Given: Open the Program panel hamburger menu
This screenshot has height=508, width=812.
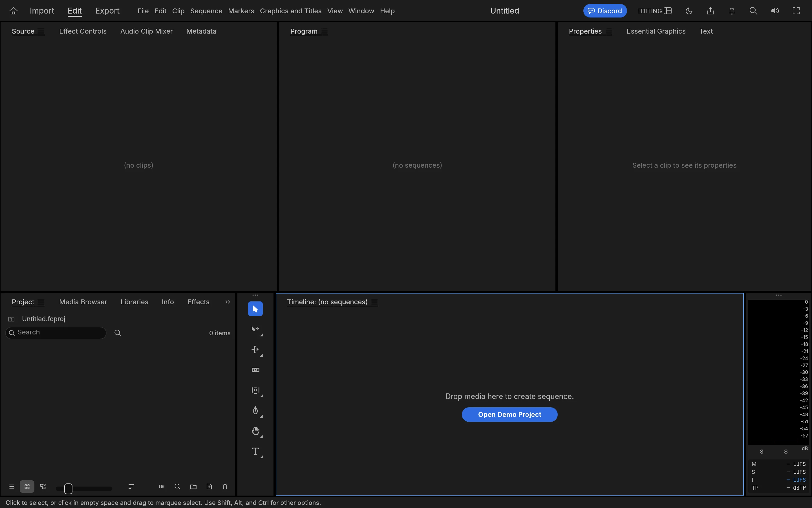Looking at the screenshot, I should pos(325,31).
